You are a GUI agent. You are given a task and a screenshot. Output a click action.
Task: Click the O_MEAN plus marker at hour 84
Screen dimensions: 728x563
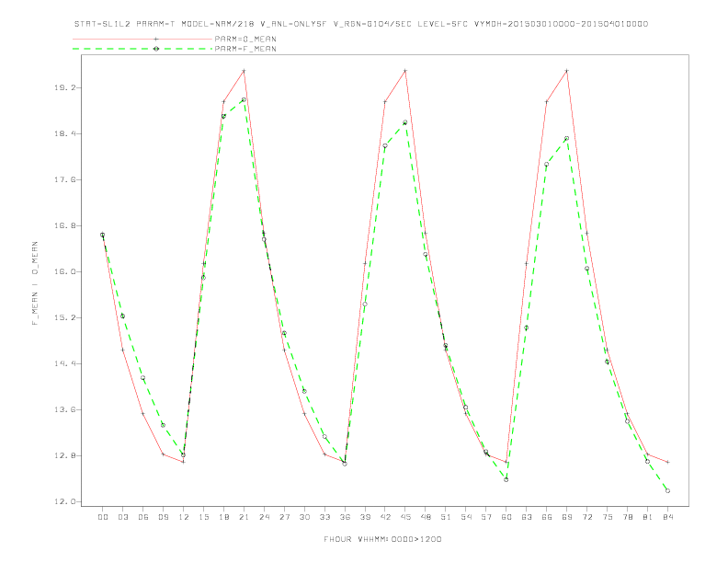pos(667,462)
